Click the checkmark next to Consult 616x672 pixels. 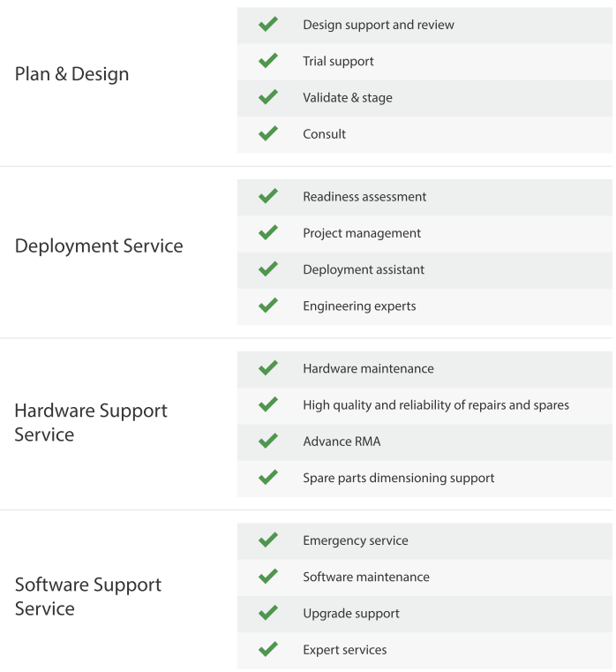click(x=268, y=133)
